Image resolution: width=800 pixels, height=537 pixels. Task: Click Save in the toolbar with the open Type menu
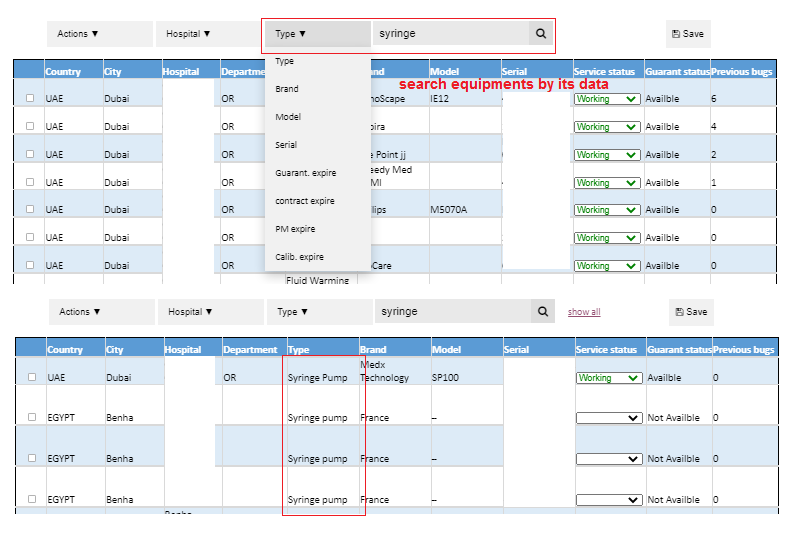pyautogui.click(x=688, y=34)
